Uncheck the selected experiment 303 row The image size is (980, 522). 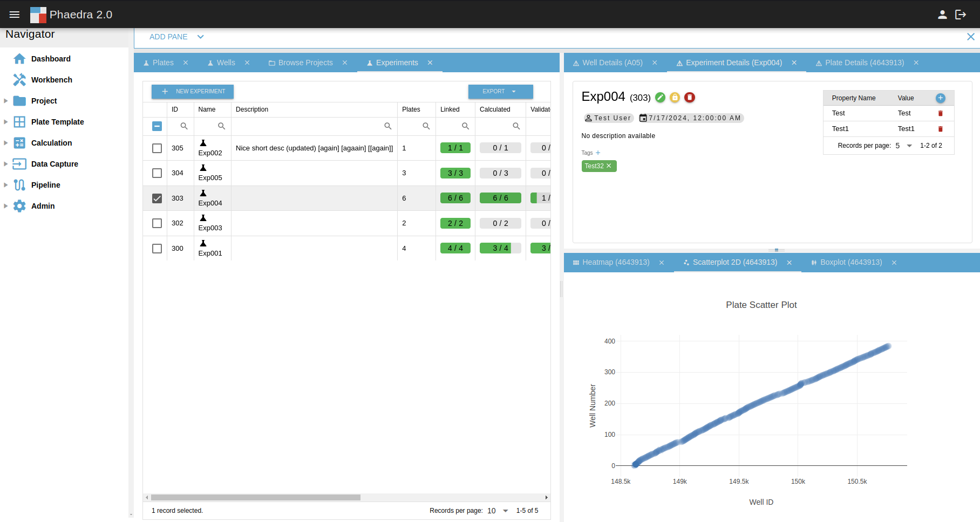(x=157, y=198)
